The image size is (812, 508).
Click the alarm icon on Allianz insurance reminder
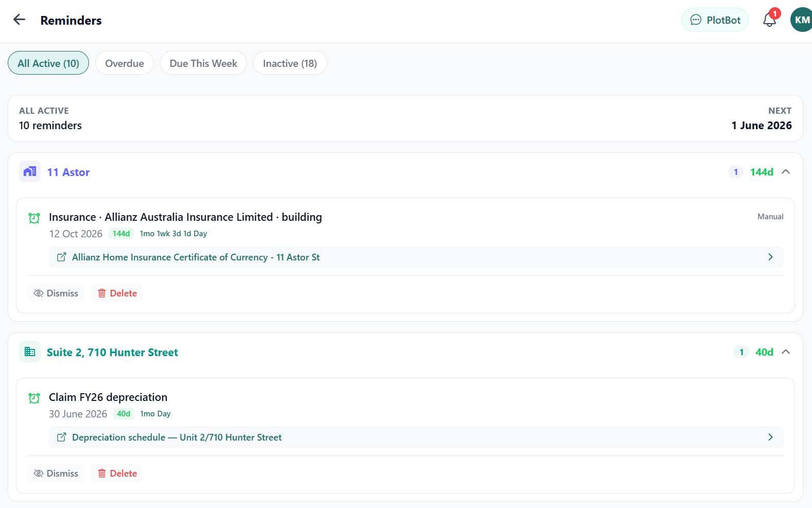(x=34, y=218)
